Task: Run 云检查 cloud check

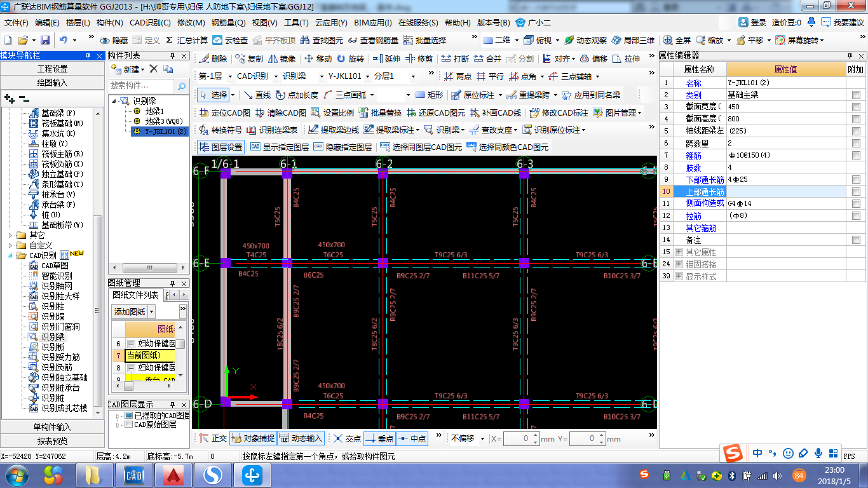Action: coord(230,40)
